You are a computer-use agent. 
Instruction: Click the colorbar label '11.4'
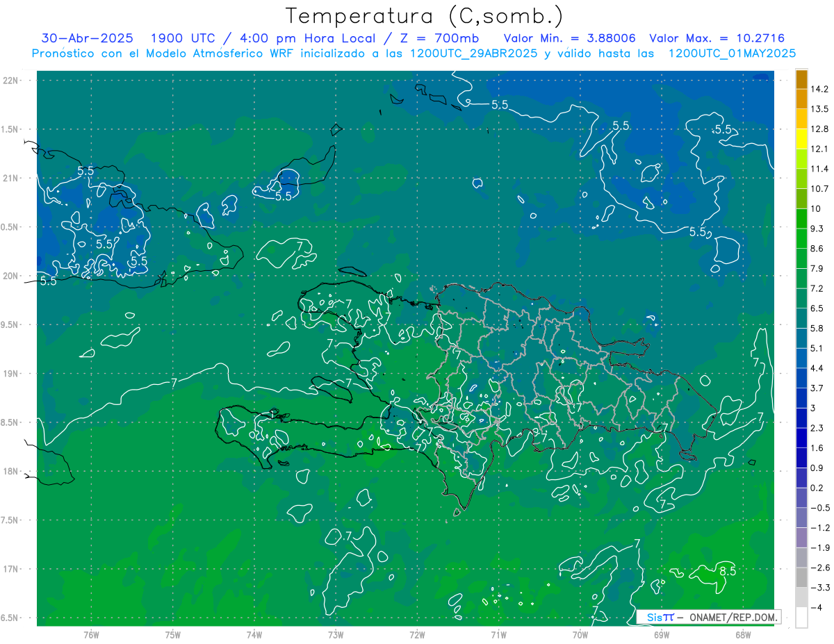pos(819,169)
